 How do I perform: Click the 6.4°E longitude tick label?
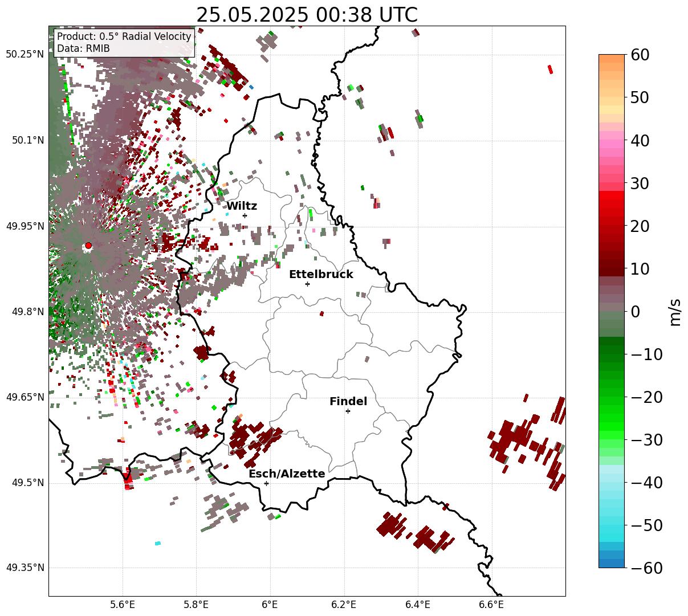(x=417, y=605)
